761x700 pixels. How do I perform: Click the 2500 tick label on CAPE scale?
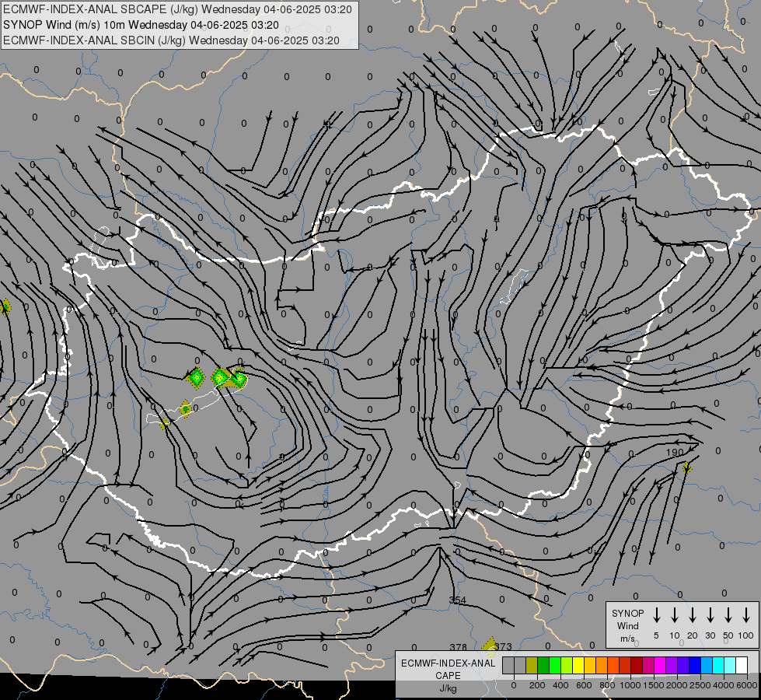tap(700, 685)
